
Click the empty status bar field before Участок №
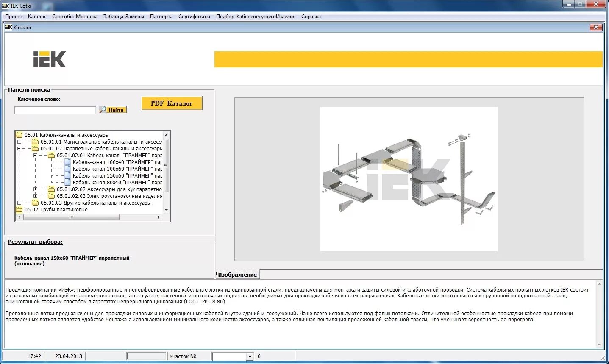[146, 356]
